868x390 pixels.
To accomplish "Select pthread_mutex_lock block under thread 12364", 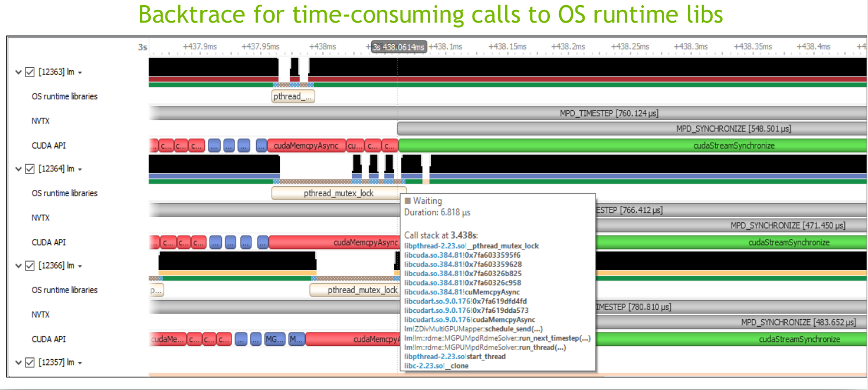I will pyautogui.click(x=338, y=193).
